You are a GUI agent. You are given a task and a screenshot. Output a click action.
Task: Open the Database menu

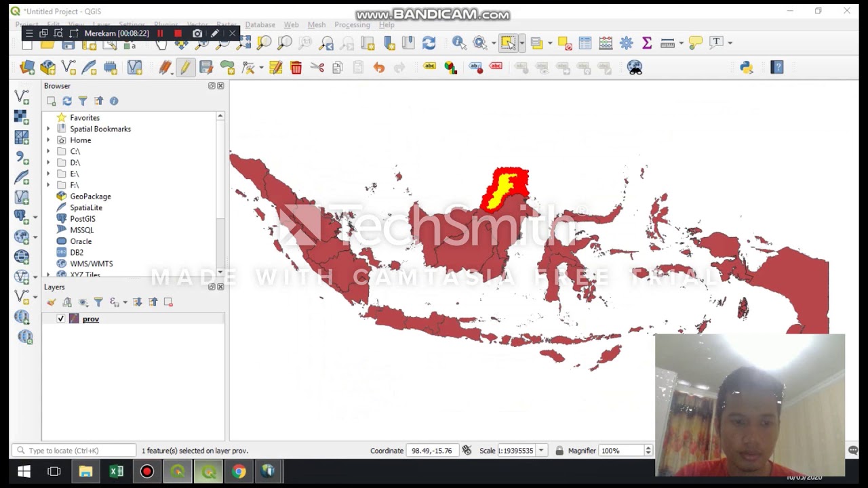(x=260, y=24)
